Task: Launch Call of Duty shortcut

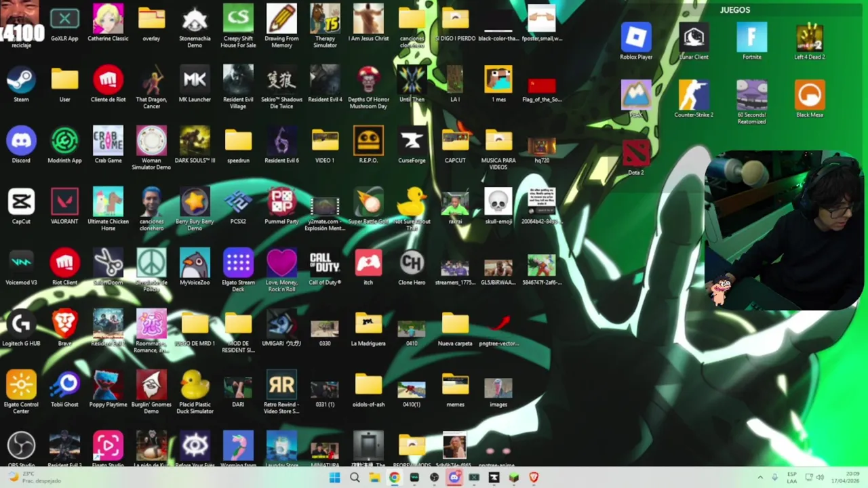Action: click(x=325, y=268)
